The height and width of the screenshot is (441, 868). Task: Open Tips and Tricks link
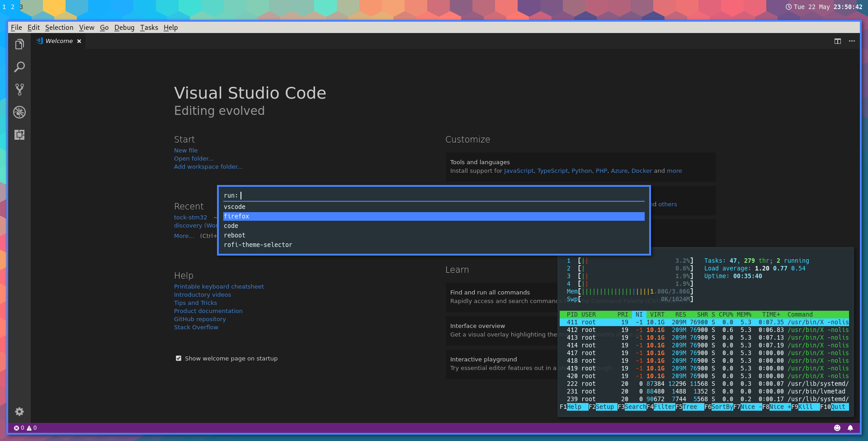click(195, 303)
